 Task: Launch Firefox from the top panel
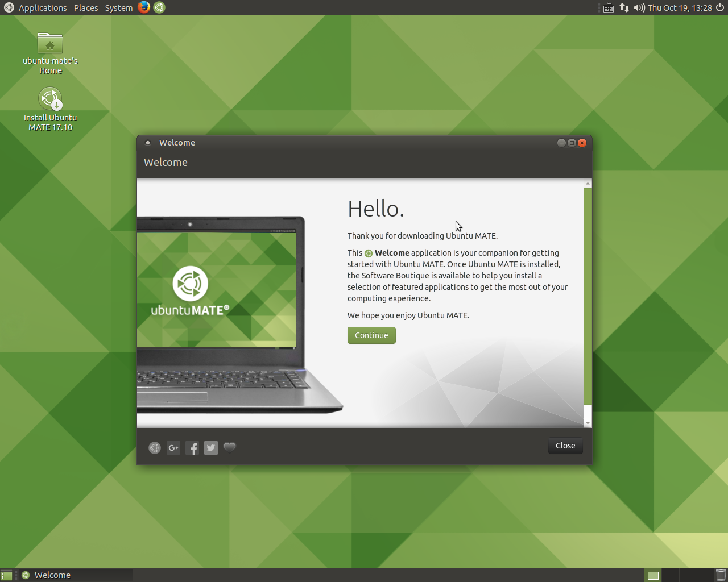144,7
